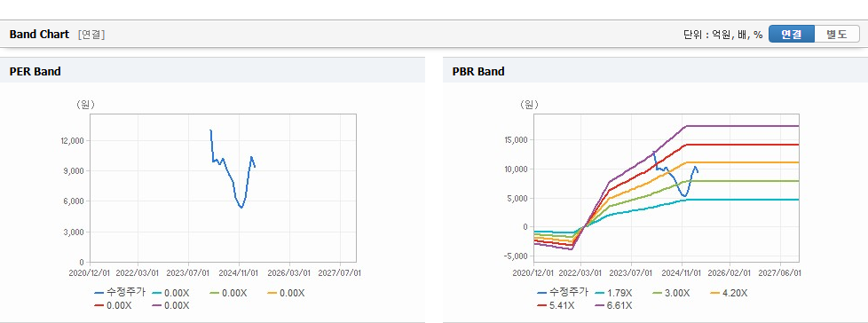Switch to the 별도 view button
Image resolution: width=868 pixels, height=323 pixels.
837,35
